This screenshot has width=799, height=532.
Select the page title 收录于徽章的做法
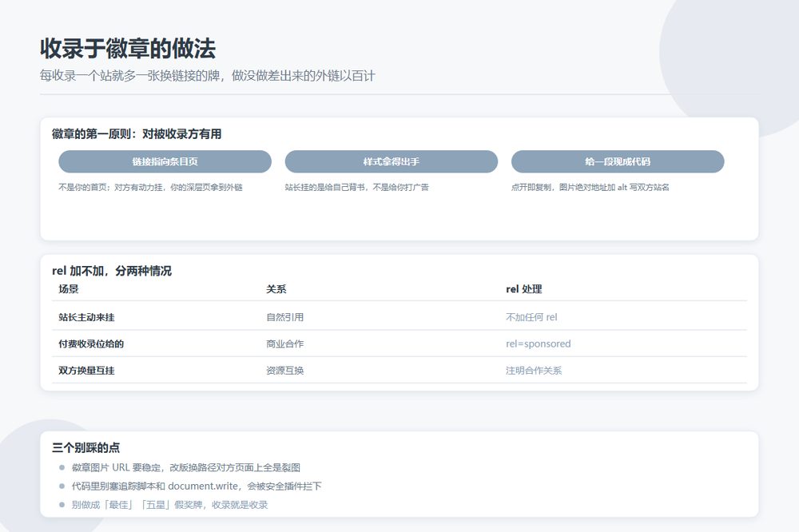(128, 49)
